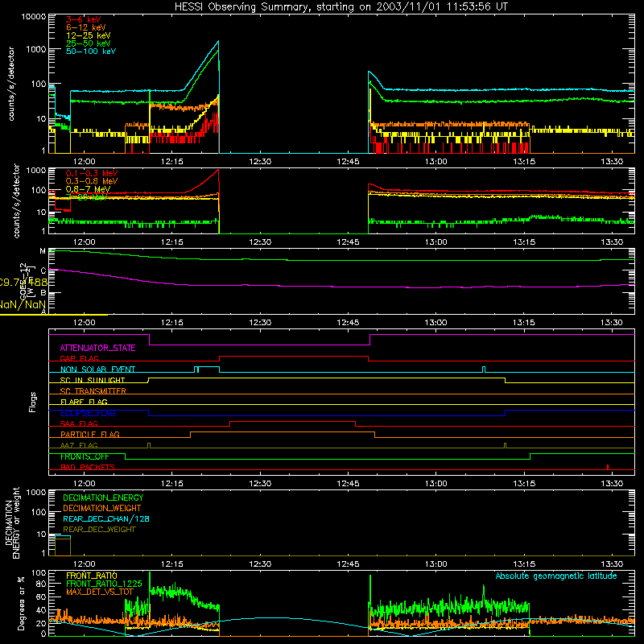This screenshot has width=644, height=644.
Task: Select the ATTENUATOR_STATE flag label
Action: pyautogui.click(x=97, y=348)
